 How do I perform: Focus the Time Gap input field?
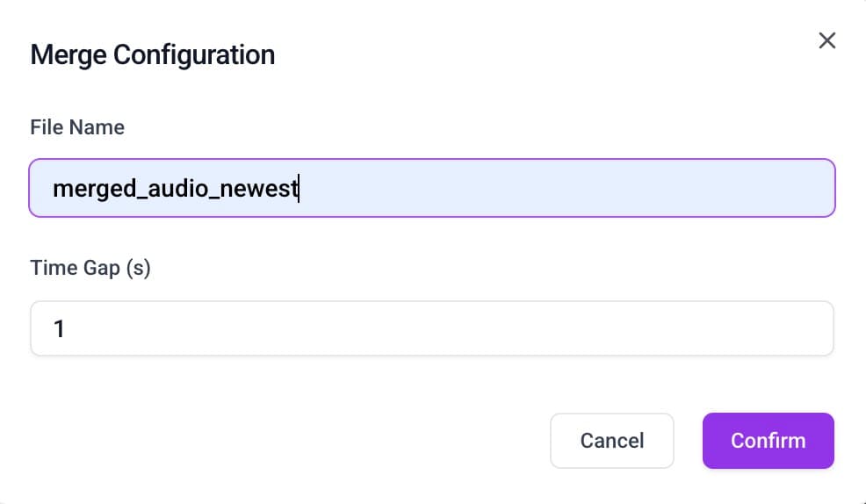[431, 328]
